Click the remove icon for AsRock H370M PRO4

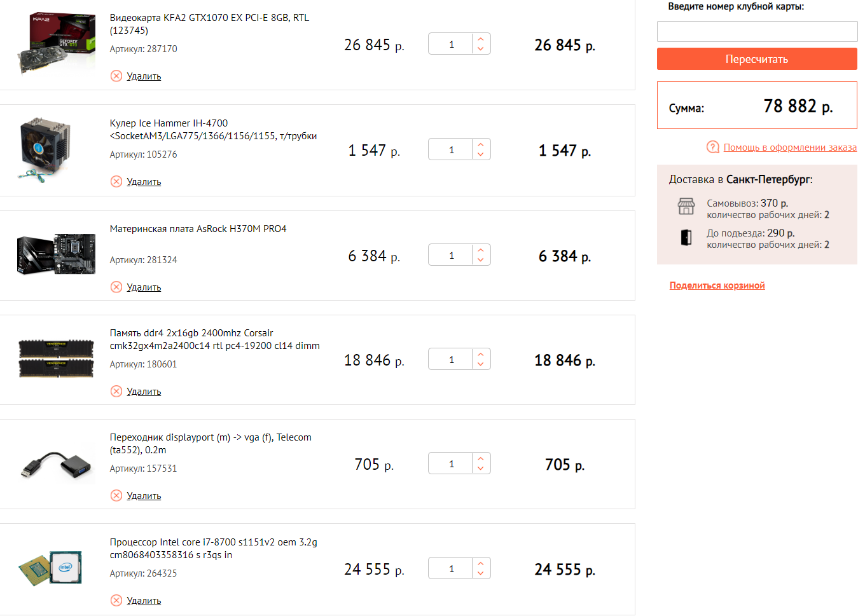click(116, 287)
